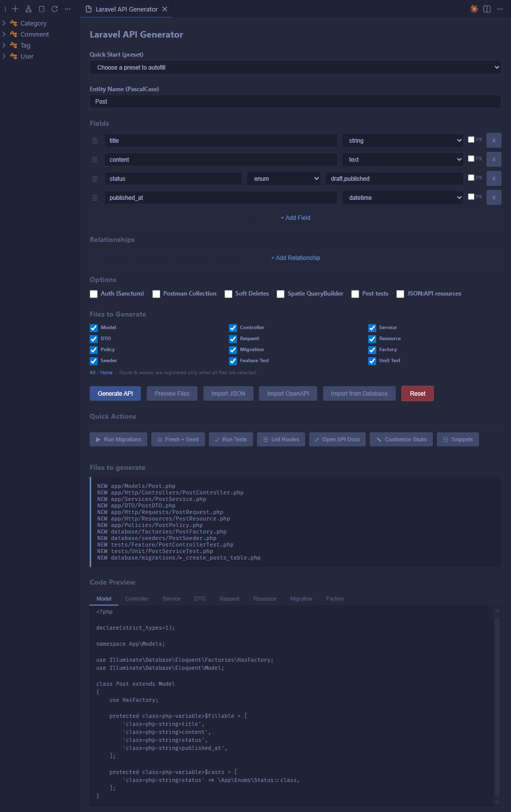
Task: Click the page icon in sidebar toolbar
Action: [42, 9]
